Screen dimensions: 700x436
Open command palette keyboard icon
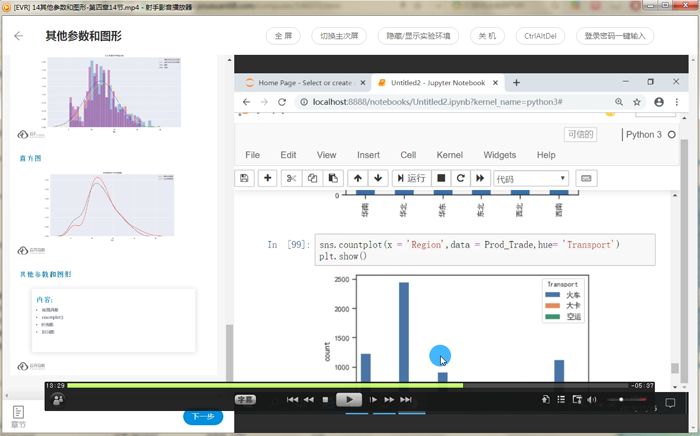pos(586,178)
